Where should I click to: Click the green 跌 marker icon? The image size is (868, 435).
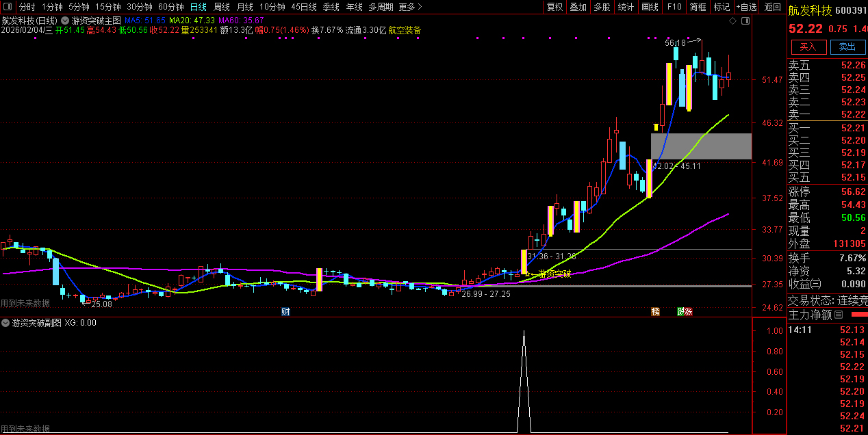coord(680,312)
